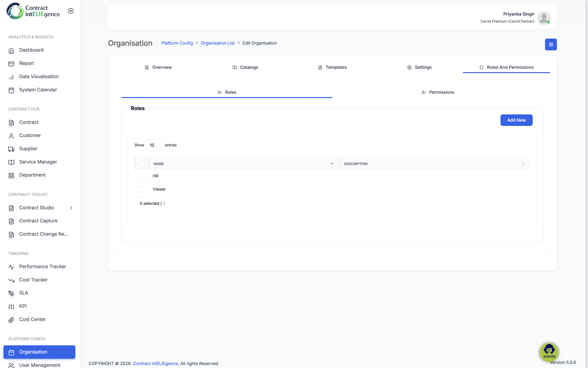This screenshot has width=588, height=368.
Task: Switch to the Settings tab
Action: [x=419, y=67]
